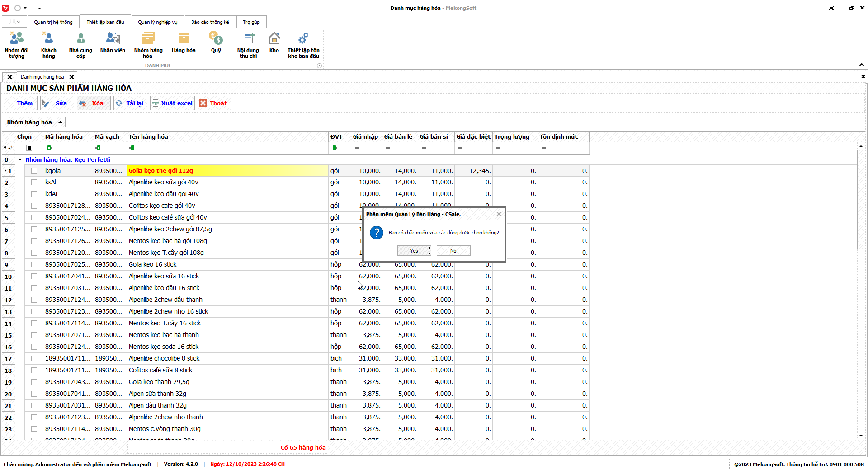Viewport: 868px width, 469px height.
Task: Click the vertical scrollbar down arrow
Action: click(x=861, y=436)
